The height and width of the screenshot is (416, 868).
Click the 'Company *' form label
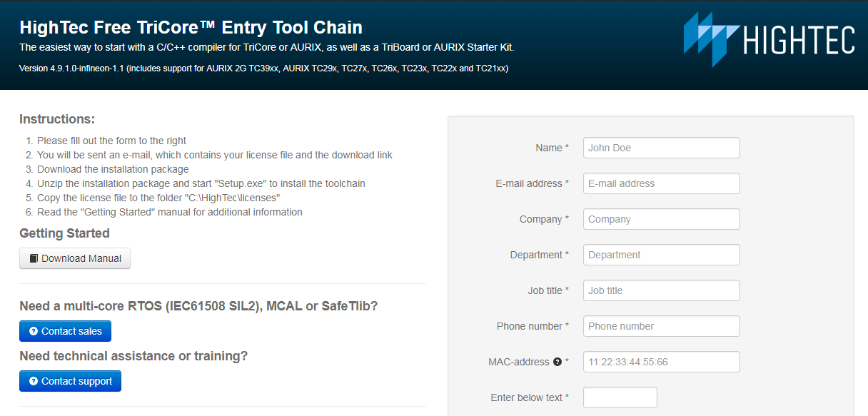(545, 219)
